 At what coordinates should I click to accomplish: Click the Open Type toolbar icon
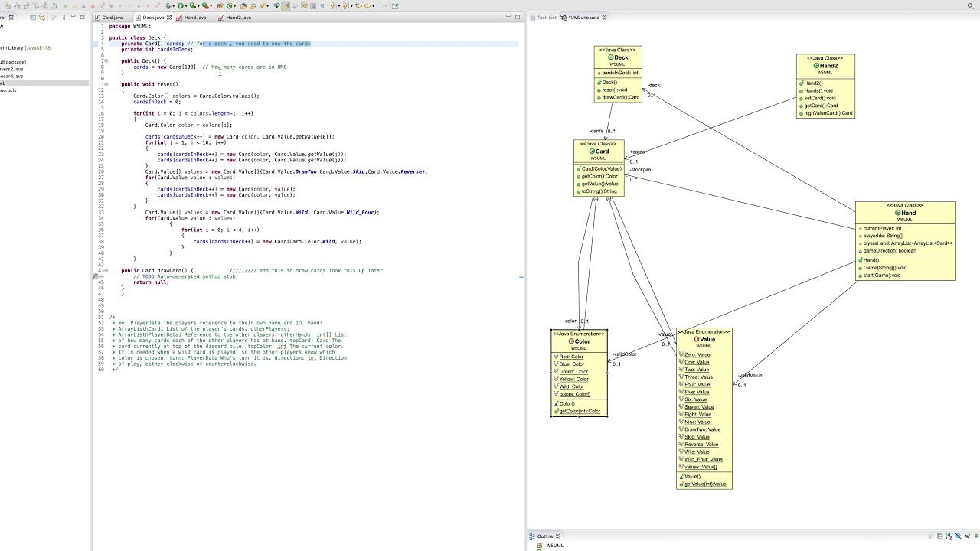(243, 5)
